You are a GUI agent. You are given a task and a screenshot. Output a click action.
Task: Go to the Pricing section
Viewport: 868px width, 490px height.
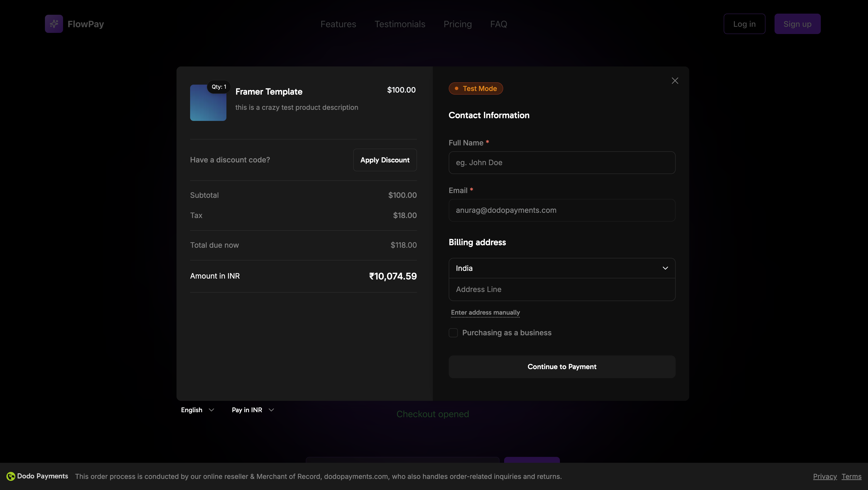[x=457, y=24]
